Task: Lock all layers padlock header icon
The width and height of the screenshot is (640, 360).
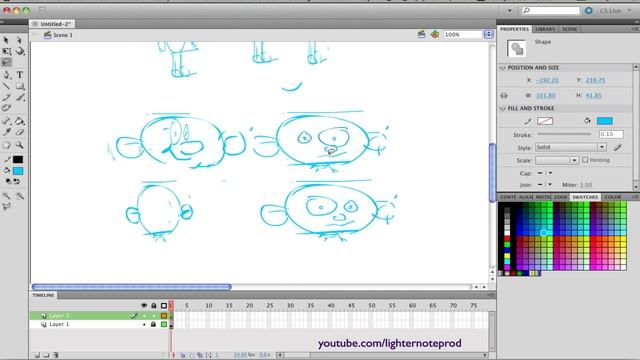Action: tap(153, 305)
